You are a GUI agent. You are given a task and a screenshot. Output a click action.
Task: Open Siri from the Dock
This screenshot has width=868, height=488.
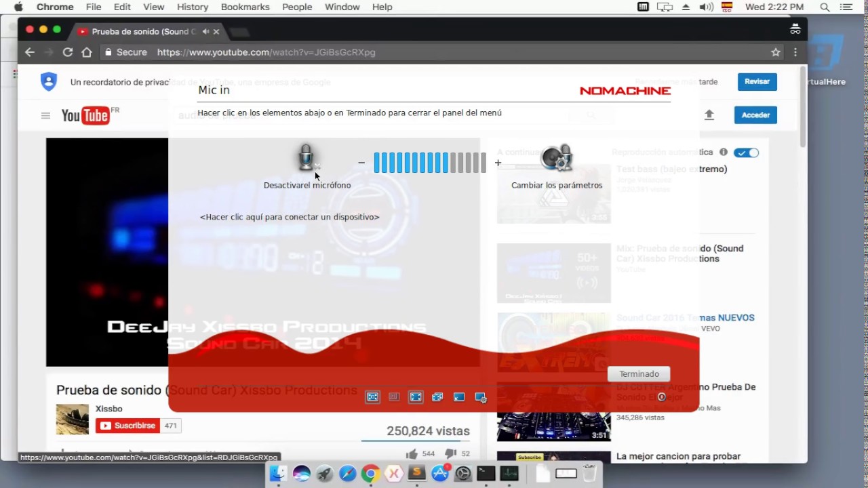pyautogui.click(x=301, y=474)
